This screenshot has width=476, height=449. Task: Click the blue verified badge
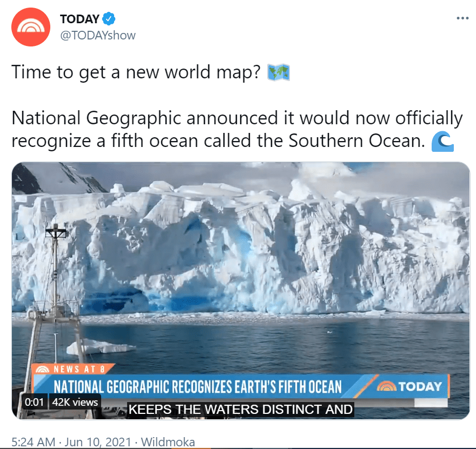109,19
